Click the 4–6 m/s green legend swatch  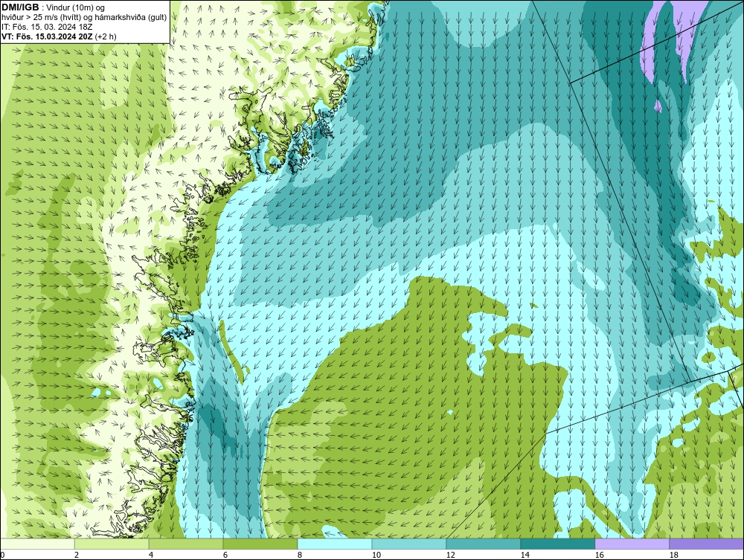tap(186, 544)
